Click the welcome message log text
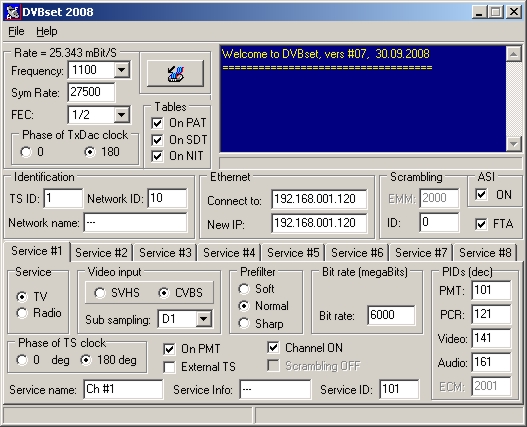This screenshot has height=427, width=527. click(x=326, y=54)
